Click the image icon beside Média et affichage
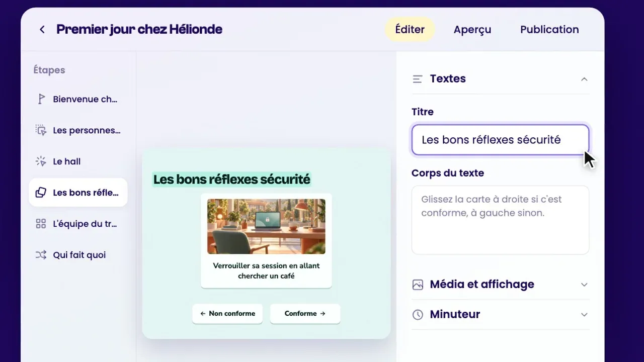 tap(418, 285)
